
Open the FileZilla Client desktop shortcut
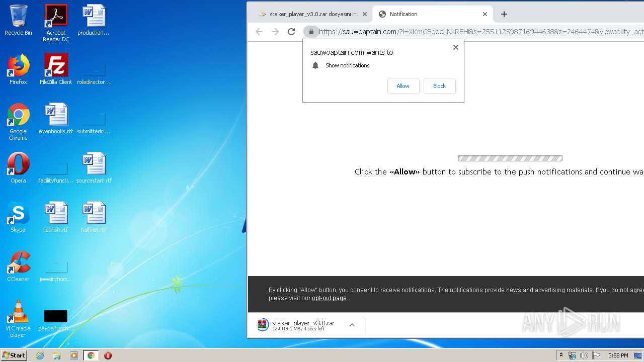click(x=56, y=69)
